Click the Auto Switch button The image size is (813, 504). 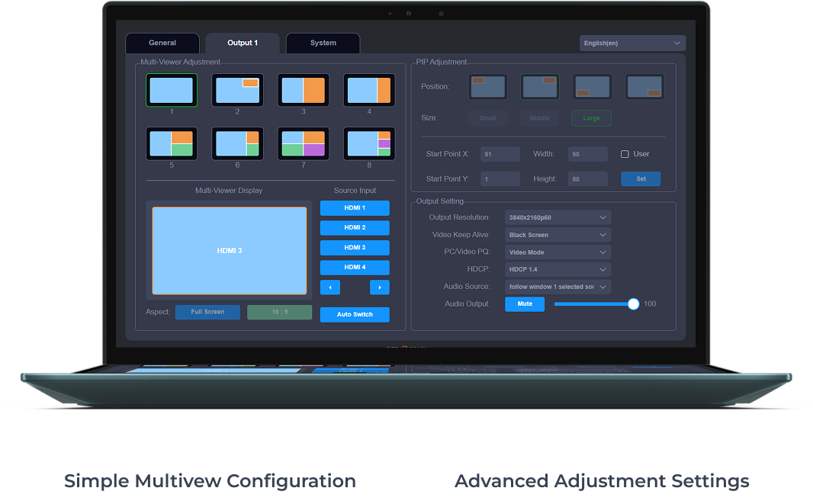click(x=355, y=315)
